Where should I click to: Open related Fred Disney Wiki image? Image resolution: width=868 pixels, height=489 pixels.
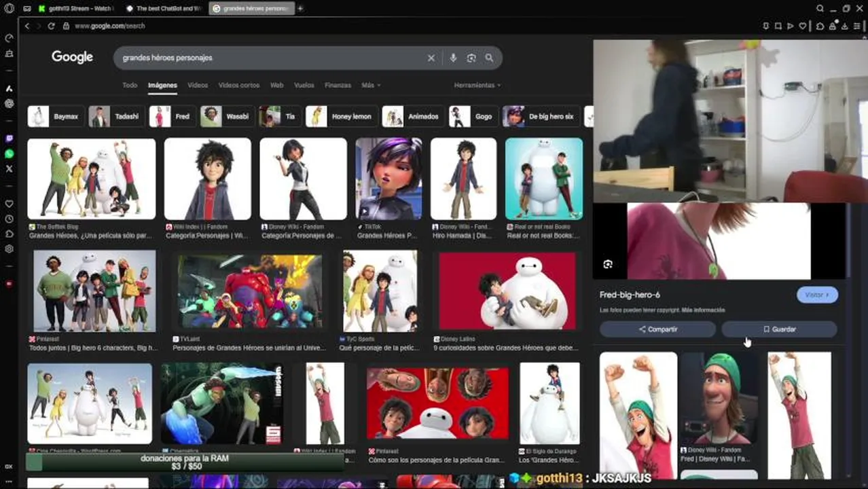point(720,399)
